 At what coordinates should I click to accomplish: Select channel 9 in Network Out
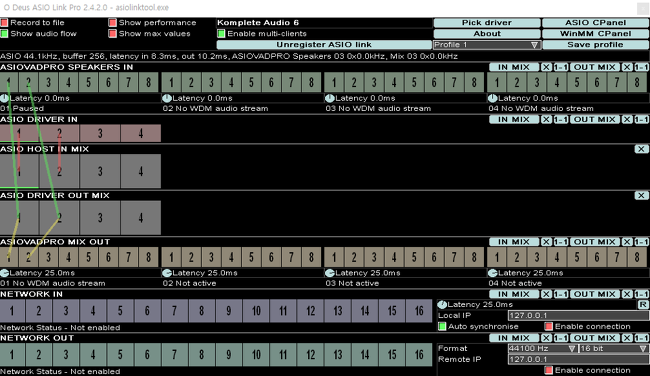(x=228, y=354)
